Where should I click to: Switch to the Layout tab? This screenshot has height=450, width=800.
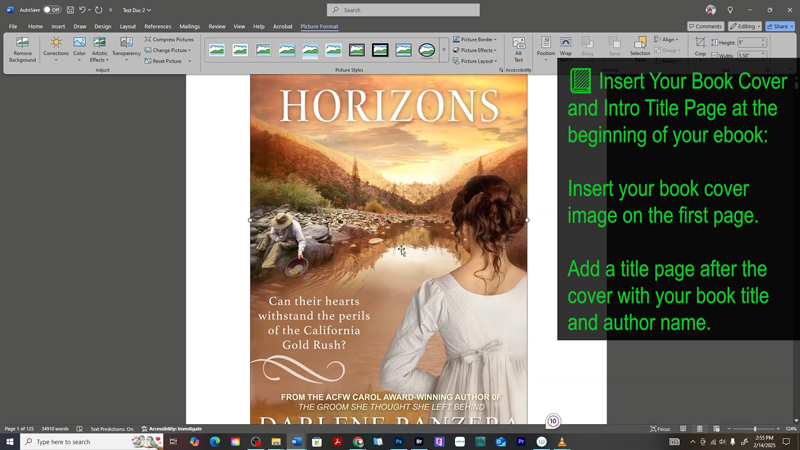[x=128, y=27]
